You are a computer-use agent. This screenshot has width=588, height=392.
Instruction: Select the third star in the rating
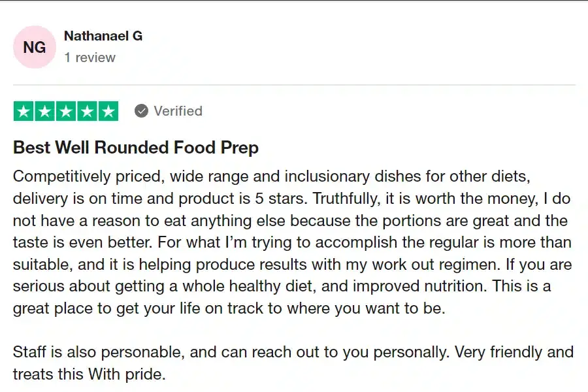(65, 112)
